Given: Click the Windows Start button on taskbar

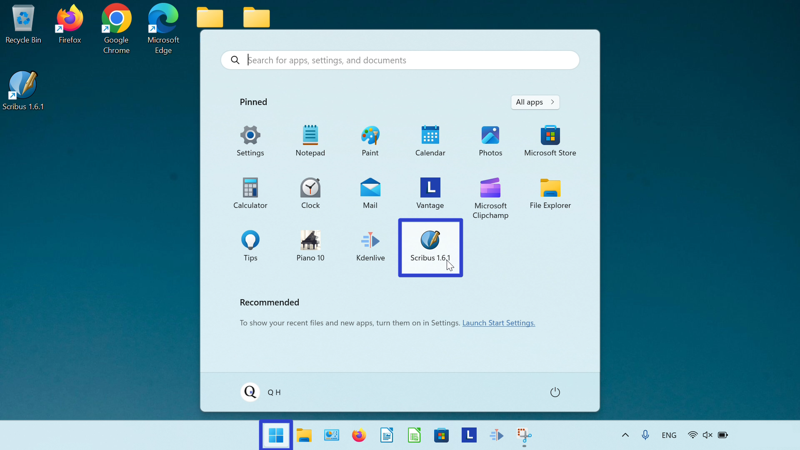Looking at the screenshot, I should (x=276, y=435).
